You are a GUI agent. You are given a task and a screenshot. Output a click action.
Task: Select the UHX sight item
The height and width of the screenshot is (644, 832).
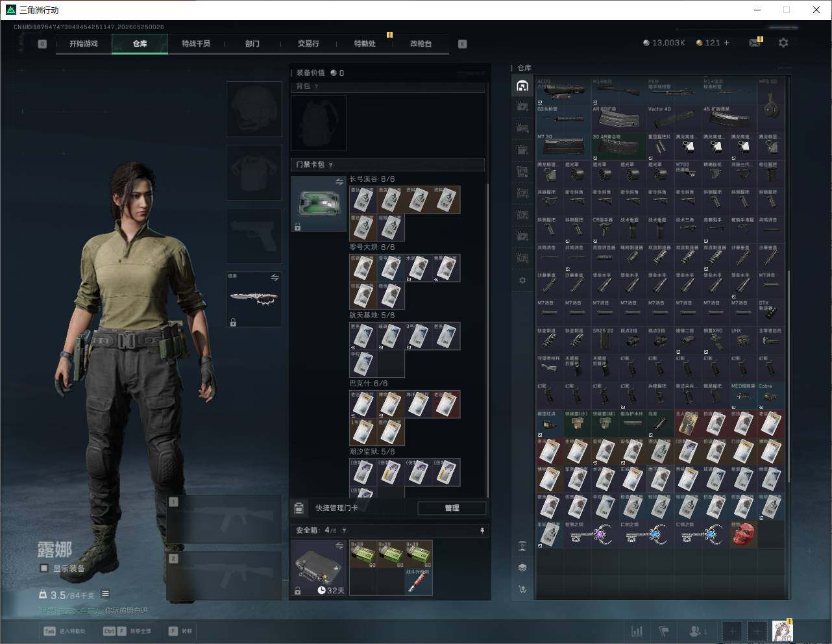tap(743, 340)
